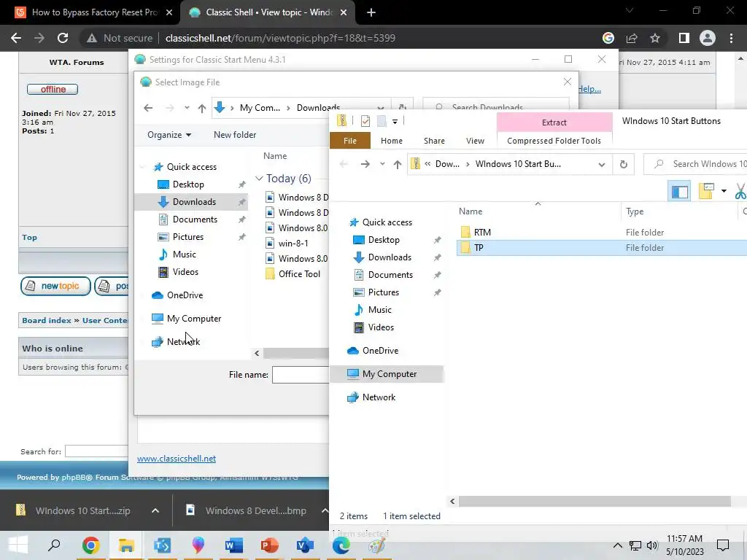
Task: Click the scissors Cut icon in Explorer
Action: (x=740, y=191)
